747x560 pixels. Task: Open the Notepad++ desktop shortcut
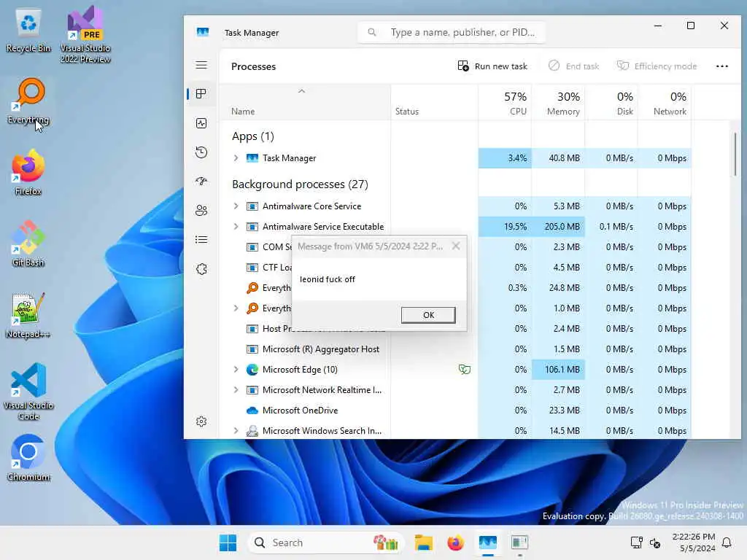[x=28, y=315]
